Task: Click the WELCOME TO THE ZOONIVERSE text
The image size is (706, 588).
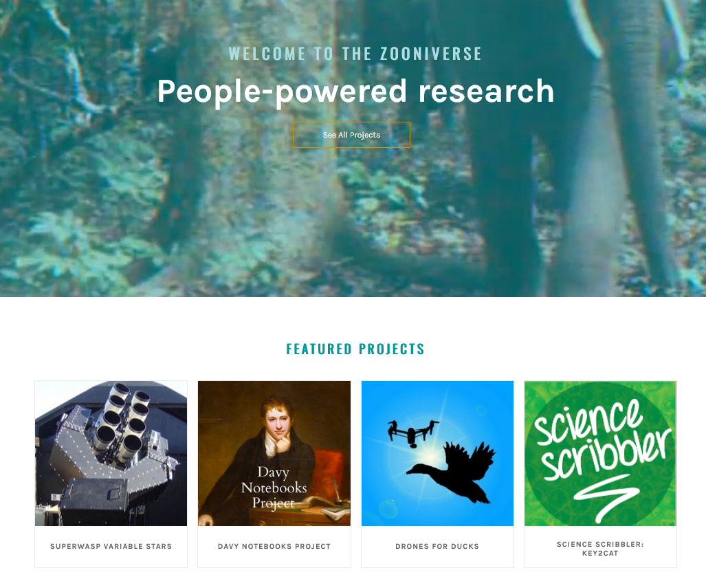Action: pos(355,54)
